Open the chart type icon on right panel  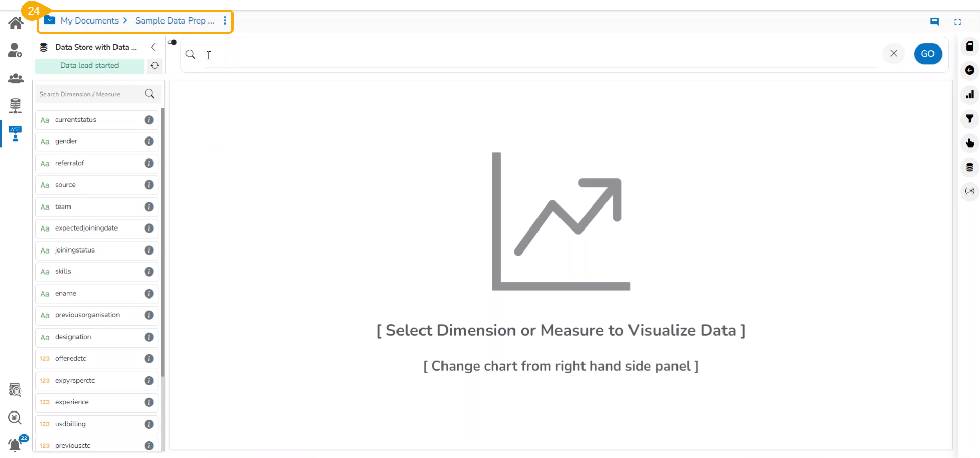pos(969,95)
